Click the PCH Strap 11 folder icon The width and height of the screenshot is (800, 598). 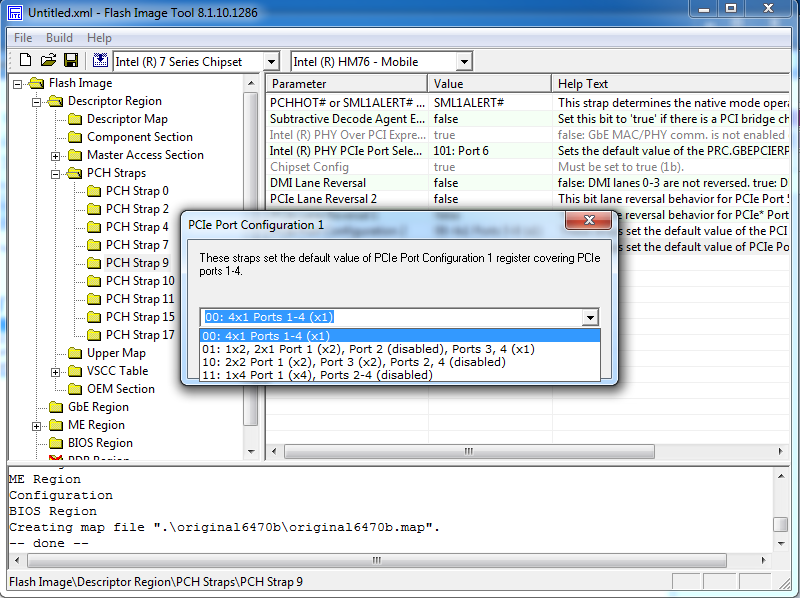(x=94, y=299)
